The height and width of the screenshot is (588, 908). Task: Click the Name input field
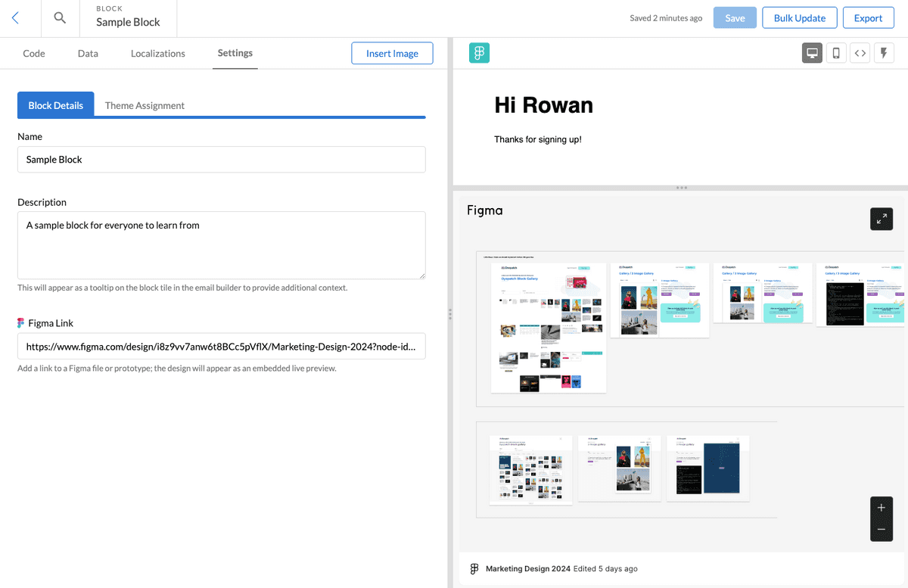point(222,160)
